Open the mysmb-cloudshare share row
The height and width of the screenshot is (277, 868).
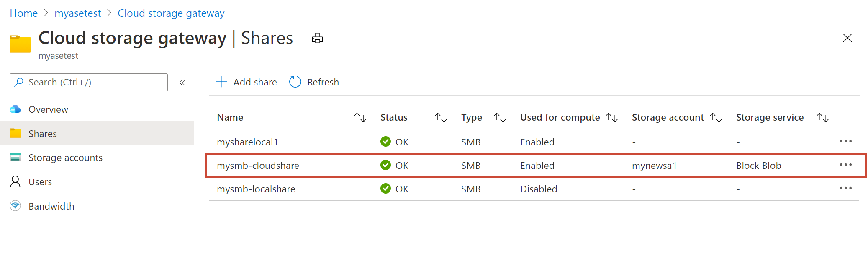pos(258,166)
